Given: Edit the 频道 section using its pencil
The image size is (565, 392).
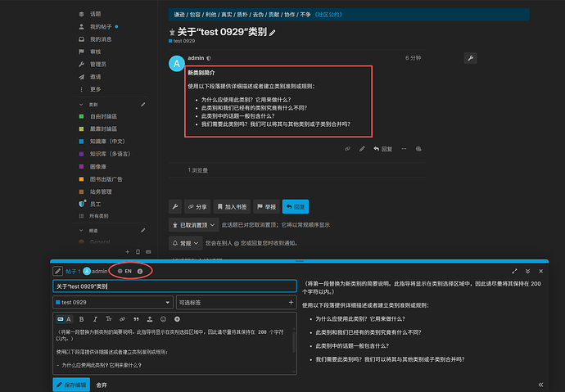Looking at the screenshot, I should point(143,231).
